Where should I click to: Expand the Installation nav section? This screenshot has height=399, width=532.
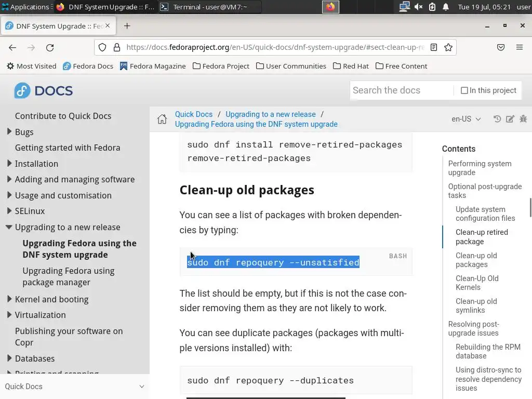(9, 163)
